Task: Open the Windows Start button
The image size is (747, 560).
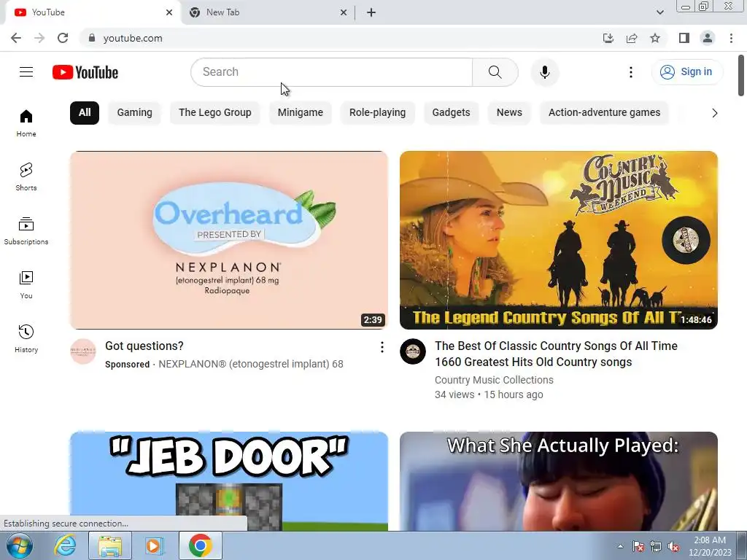Action: pyautogui.click(x=19, y=545)
